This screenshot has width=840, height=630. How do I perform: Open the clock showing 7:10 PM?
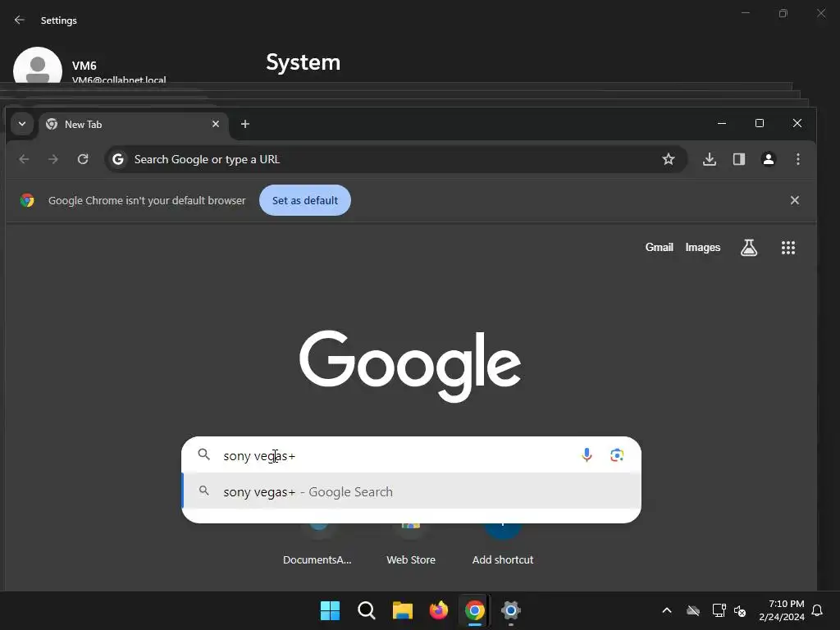pyautogui.click(x=782, y=610)
